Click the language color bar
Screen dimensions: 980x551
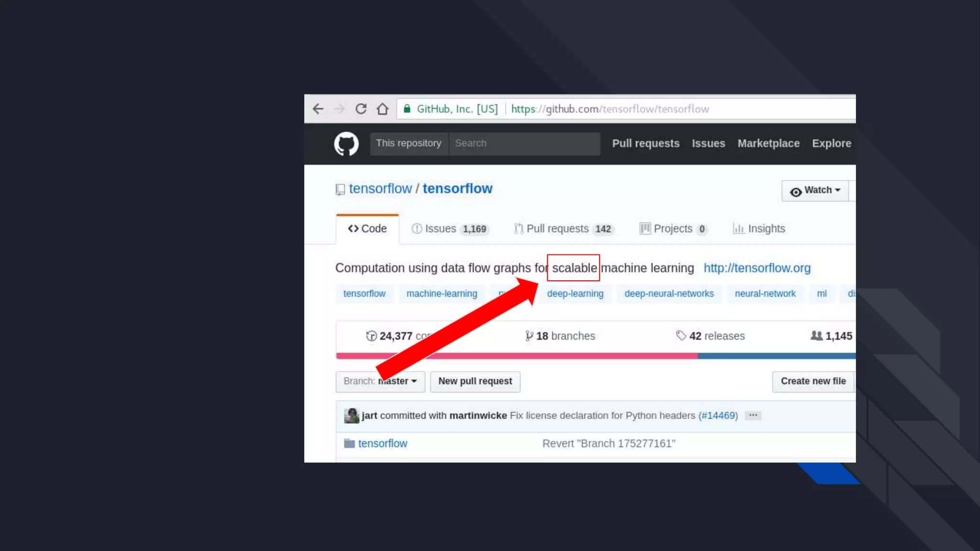(574, 356)
